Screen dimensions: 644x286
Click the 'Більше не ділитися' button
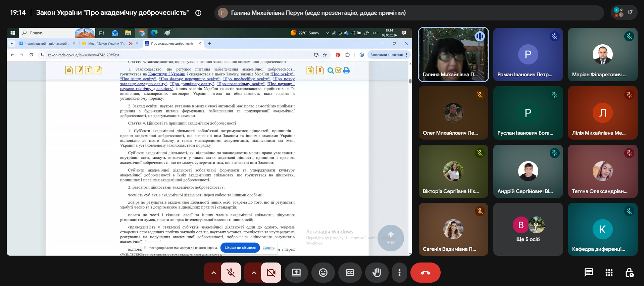240,248
